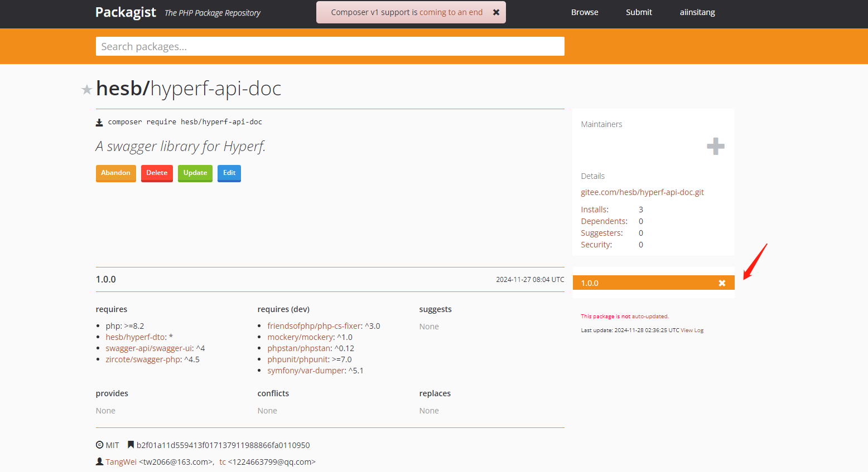Open the TangWei author link

[x=121, y=462]
